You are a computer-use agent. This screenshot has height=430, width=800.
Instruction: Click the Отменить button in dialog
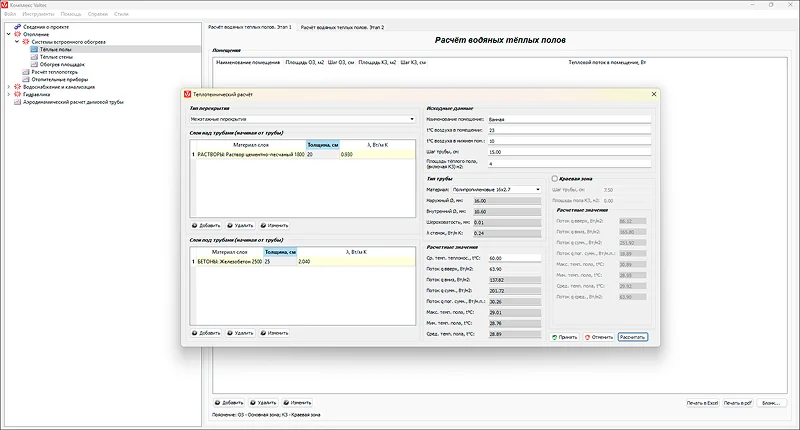(x=599, y=337)
